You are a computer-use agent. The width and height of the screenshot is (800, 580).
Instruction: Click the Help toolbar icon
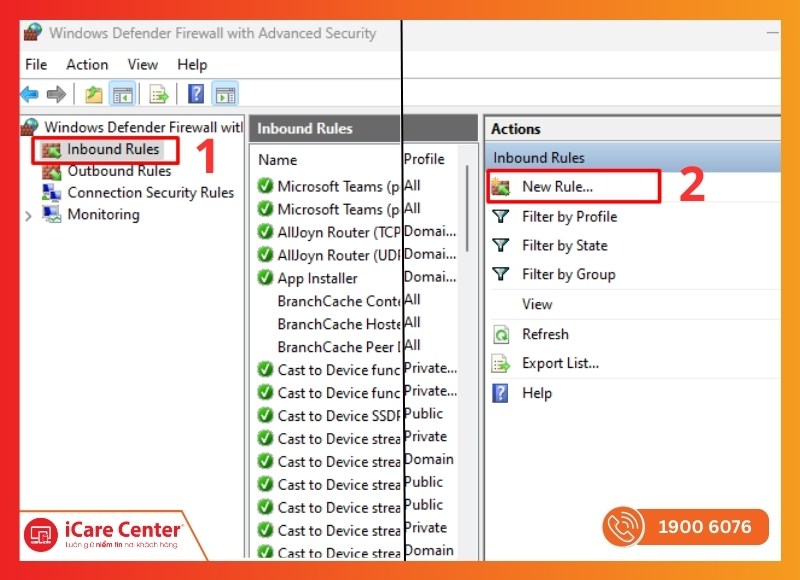point(196,94)
